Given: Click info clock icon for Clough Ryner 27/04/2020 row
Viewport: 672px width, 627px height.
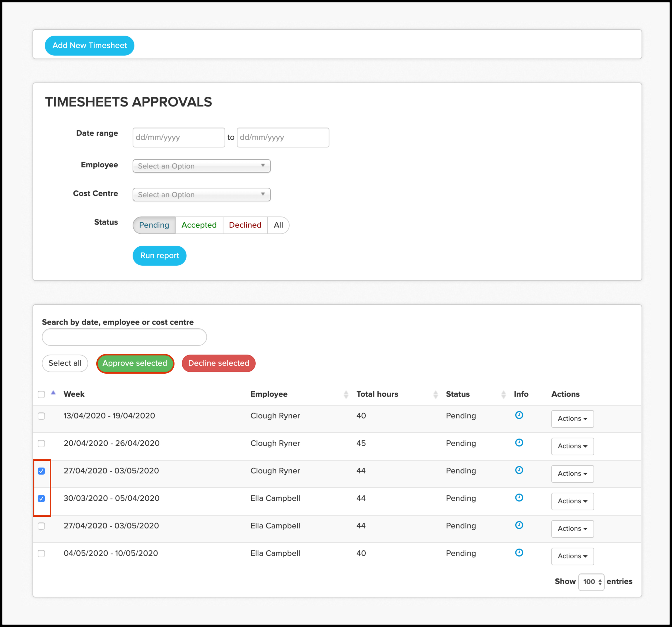Looking at the screenshot, I should [x=519, y=470].
